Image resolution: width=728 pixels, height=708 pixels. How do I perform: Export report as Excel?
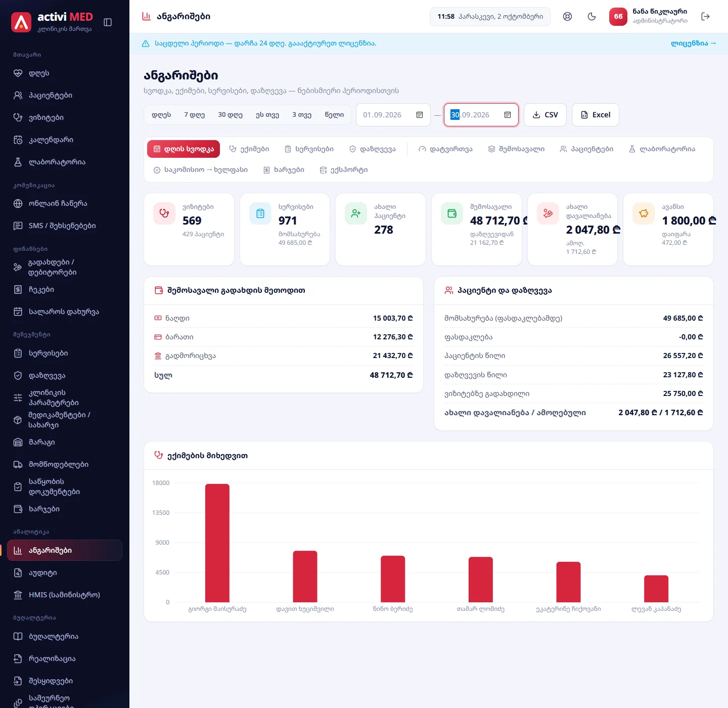tap(596, 115)
